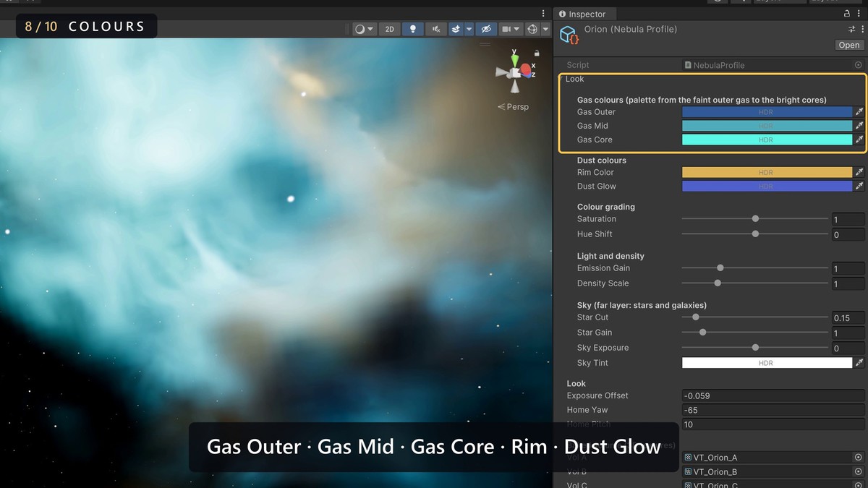This screenshot has width=868, height=488.
Task: Open the Inspector tab three-dot menu
Action: click(x=859, y=14)
